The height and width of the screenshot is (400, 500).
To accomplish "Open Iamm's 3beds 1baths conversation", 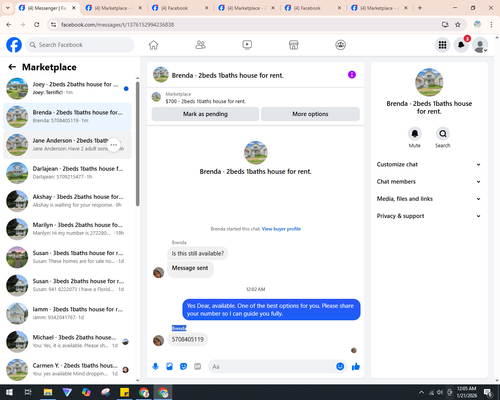I will click(x=67, y=313).
